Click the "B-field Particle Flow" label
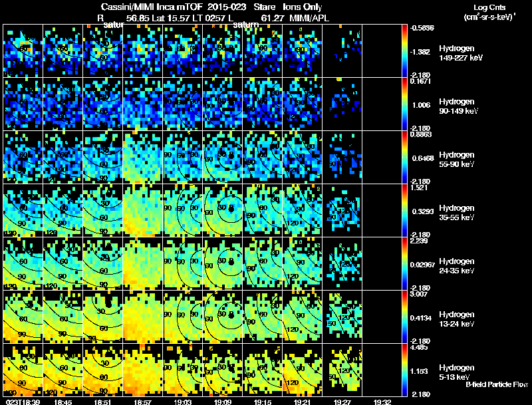The image size is (532, 405). point(497,384)
